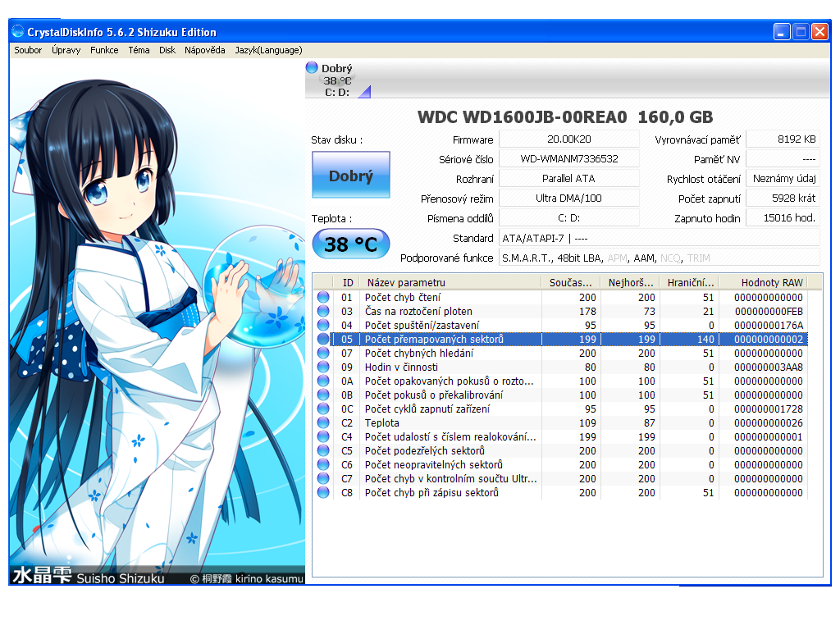Viewport: 840px width, 630px height.
Task: Select the row Počet přemapovaných sektorů
Action: (x=560, y=339)
